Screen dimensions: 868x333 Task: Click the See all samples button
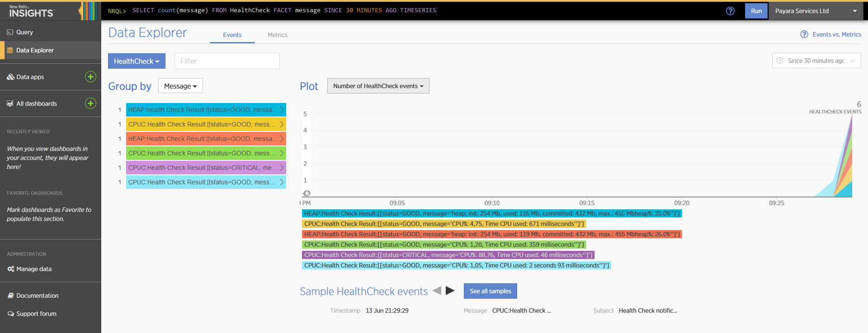[x=490, y=291]
